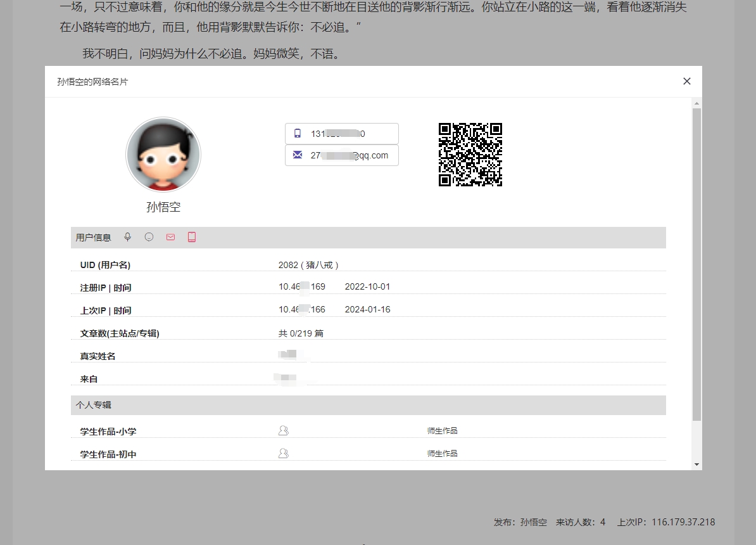
Task: Click the red mobile phone icon beside 用户信息
Action: pos(192,237)
